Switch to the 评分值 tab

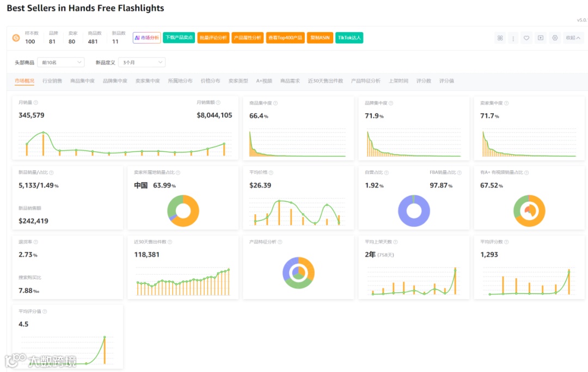coord(446,81)
